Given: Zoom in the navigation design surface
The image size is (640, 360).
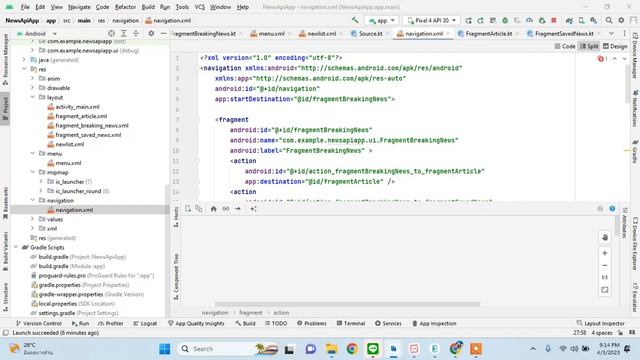Looking at the screenshot, I should 605,253.
